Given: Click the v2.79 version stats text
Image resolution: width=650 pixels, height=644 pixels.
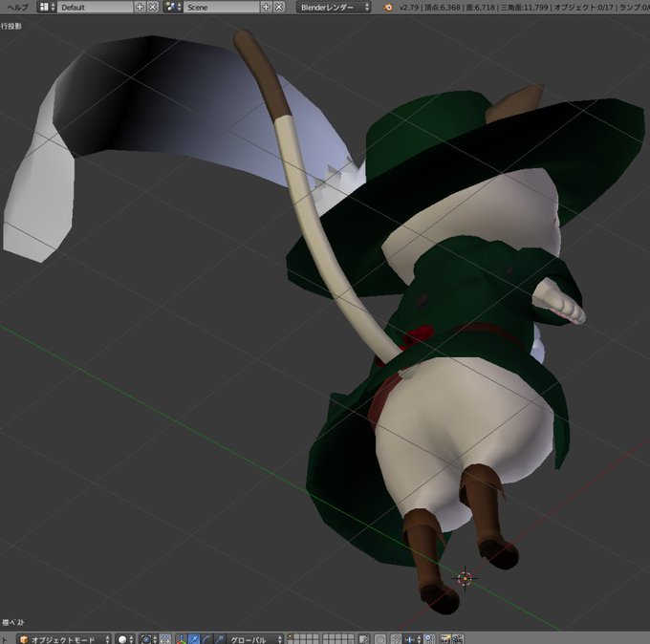Looking at the screenshot, I should pyautogui.click(x=524, y=7).
